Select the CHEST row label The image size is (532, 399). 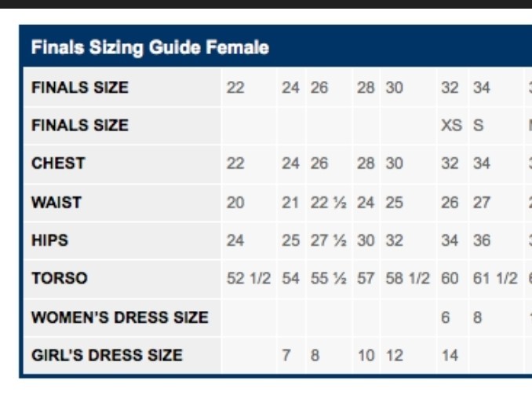(x=58, y=163)
